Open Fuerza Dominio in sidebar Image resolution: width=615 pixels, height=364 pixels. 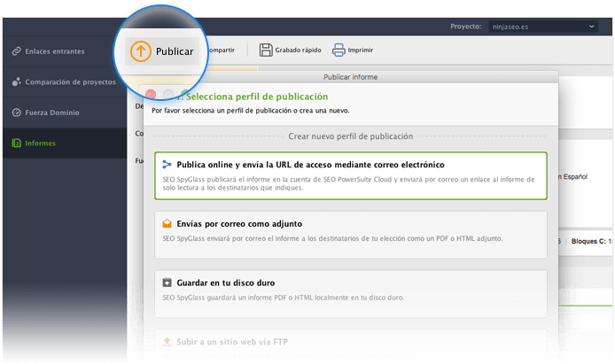coord(65,112)
